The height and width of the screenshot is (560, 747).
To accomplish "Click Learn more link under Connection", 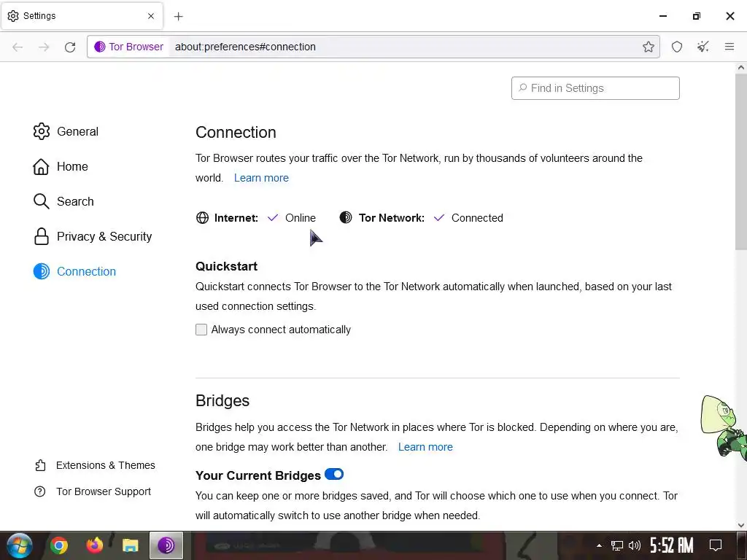I will tap(261, 178).
